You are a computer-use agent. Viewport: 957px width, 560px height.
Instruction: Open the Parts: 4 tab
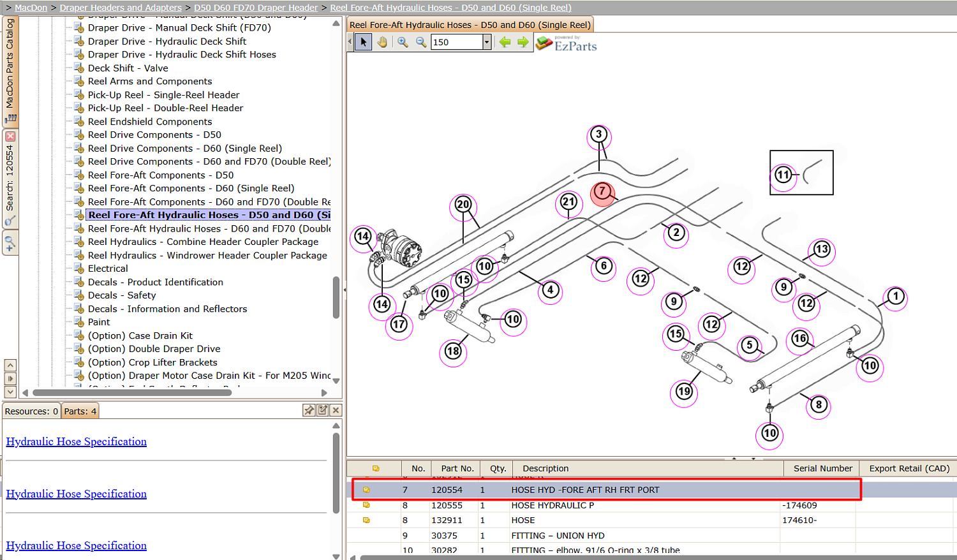[x=80, y=411]
